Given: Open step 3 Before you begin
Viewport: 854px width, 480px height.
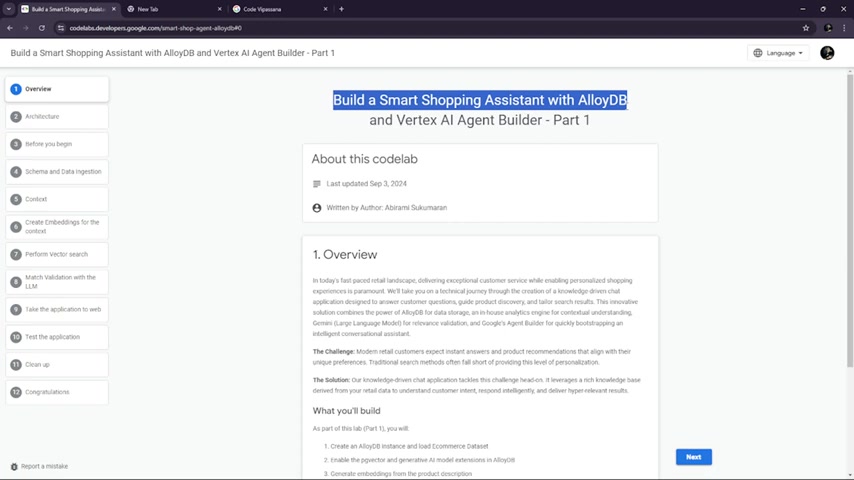Looking at the screenshot, I should click(x=57, y=144).
